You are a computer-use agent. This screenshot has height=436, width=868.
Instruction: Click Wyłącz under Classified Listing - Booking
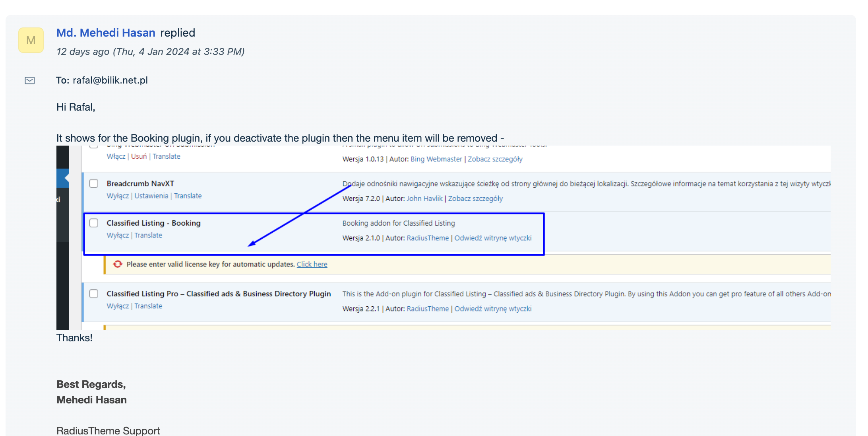click(118, 235)
